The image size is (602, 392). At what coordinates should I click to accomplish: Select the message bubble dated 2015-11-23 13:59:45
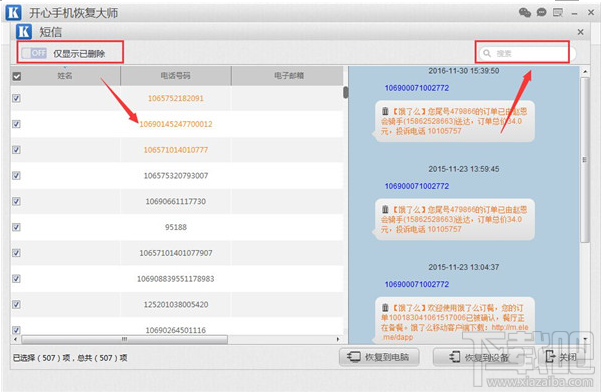point(455,220)
